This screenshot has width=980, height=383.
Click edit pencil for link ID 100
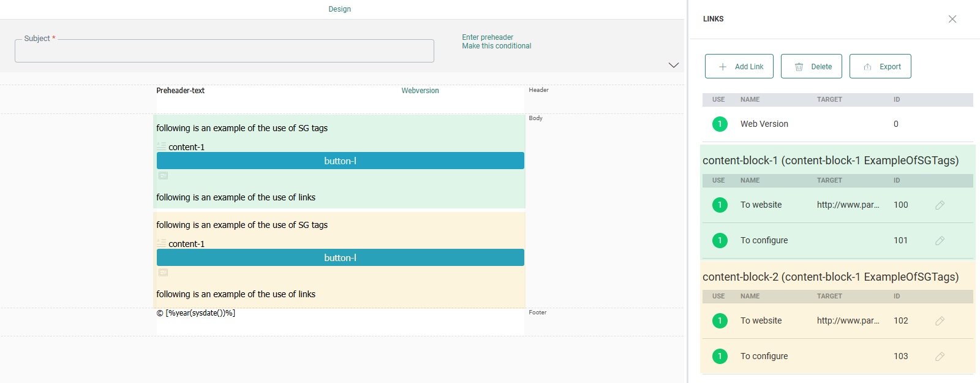940,205
